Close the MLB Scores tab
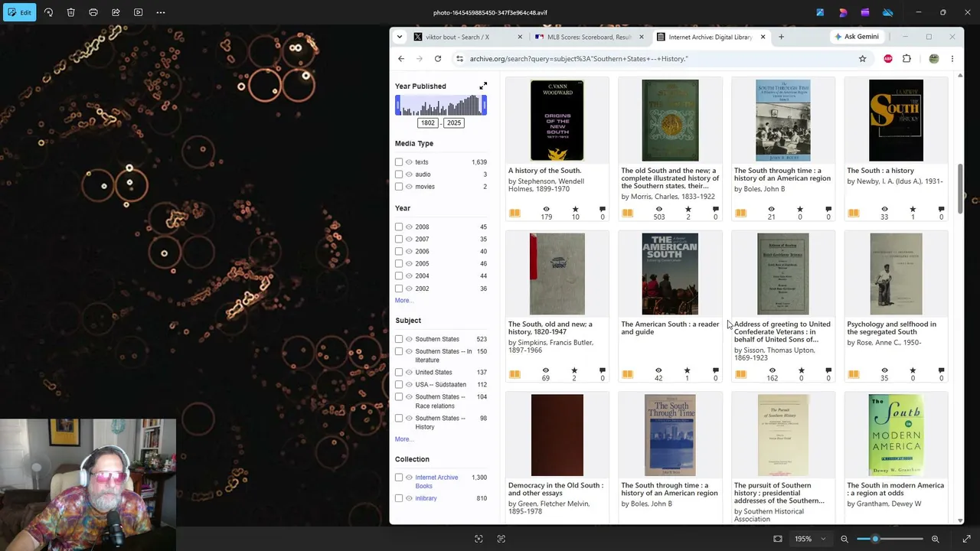The width and height of the screenshot is (980, 551). pyautogui.click(x=642, y=37)
